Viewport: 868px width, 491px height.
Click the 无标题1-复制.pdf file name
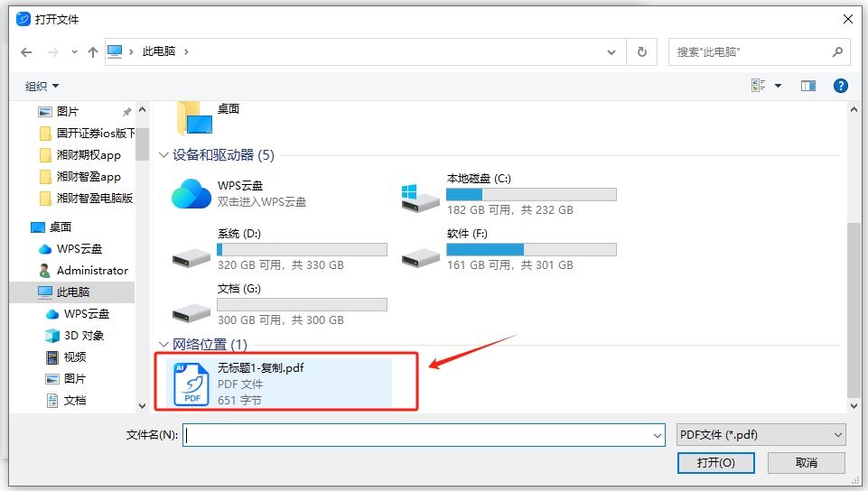coord(260,367)
